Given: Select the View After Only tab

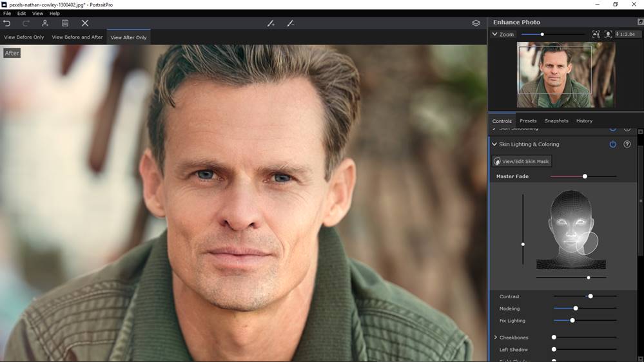Looking at the screenshot, I should (x=128, y=37).
